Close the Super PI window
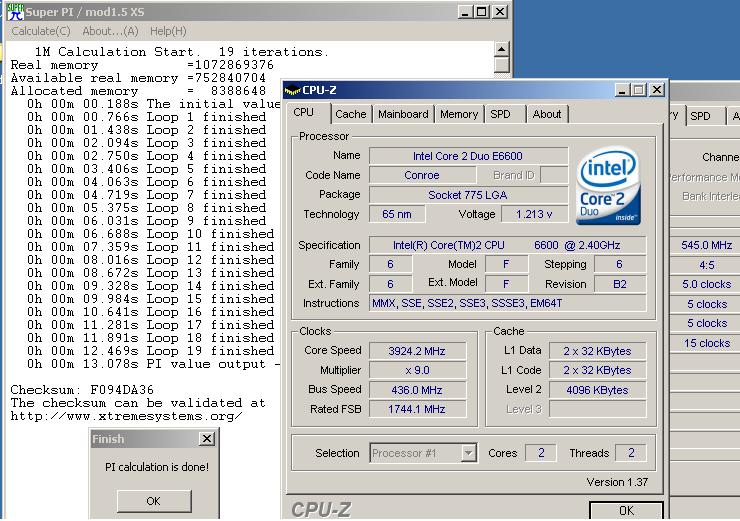 pyautogui.click(x=500, y=12)
